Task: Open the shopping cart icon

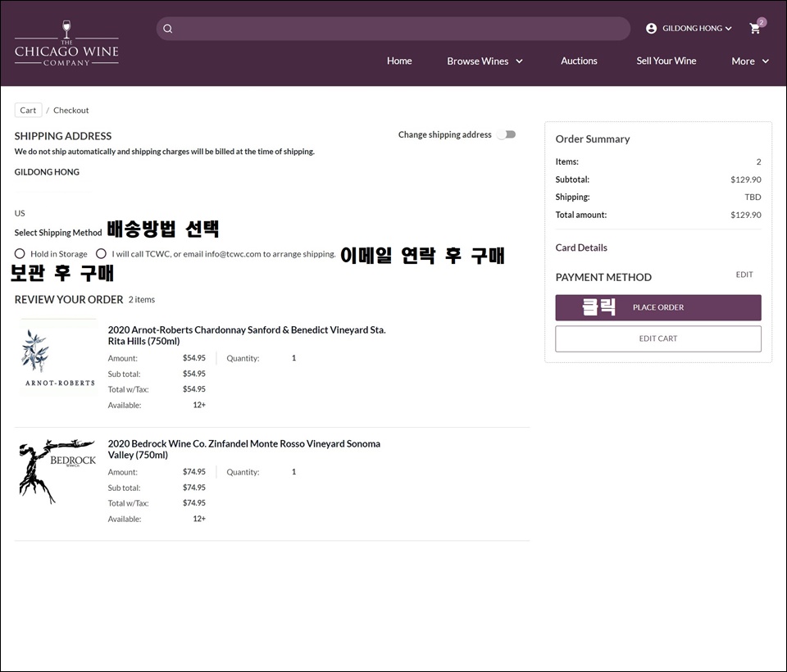Action: pyautogui.click(x=755, y=28)
